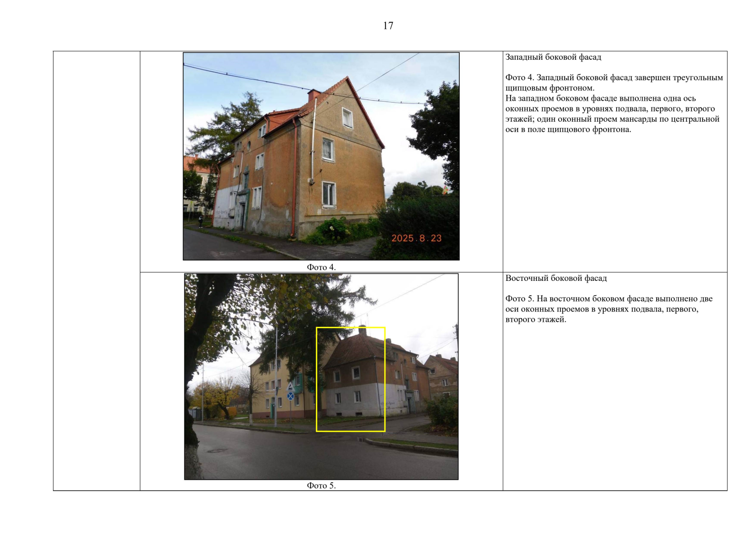Select the Фото 5 street photograph

pos(321,377)
